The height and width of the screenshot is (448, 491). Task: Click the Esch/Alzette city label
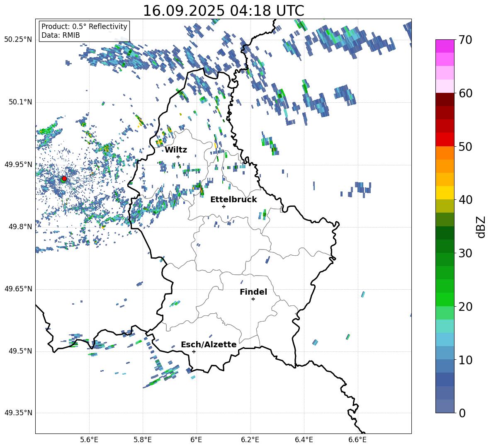[x=209, y=344]
